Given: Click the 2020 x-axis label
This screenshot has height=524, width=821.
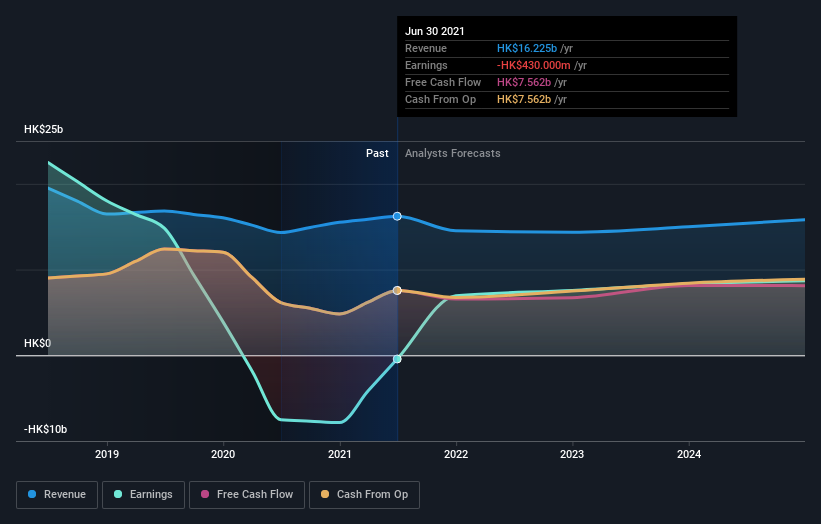Looking at the screenshot, I should pos(223,454).
